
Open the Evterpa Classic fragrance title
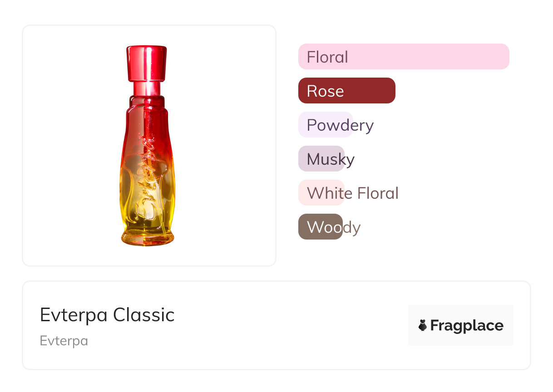pos(107,315)
